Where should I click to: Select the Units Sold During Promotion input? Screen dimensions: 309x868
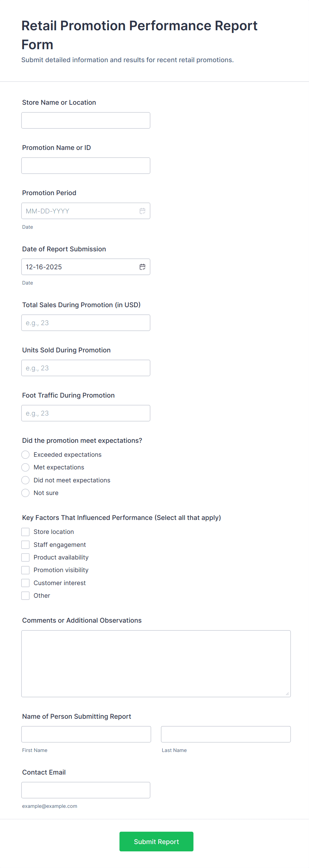click(x=85, y=368)
